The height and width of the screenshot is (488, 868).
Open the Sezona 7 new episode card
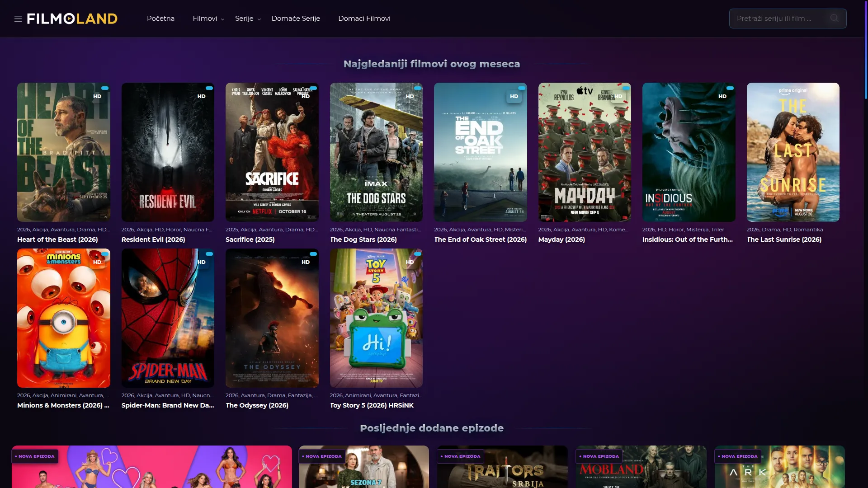point(364,467)
